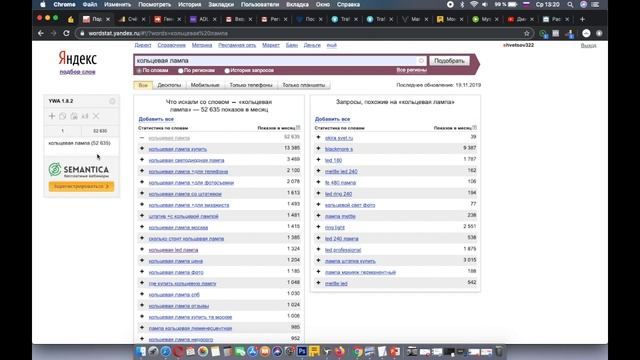This screenshot has width=640, height=360.
Task: Remove 'кольцевая лампа' with the minus icon
Action: pyautogui.click(x=142, y=138)
